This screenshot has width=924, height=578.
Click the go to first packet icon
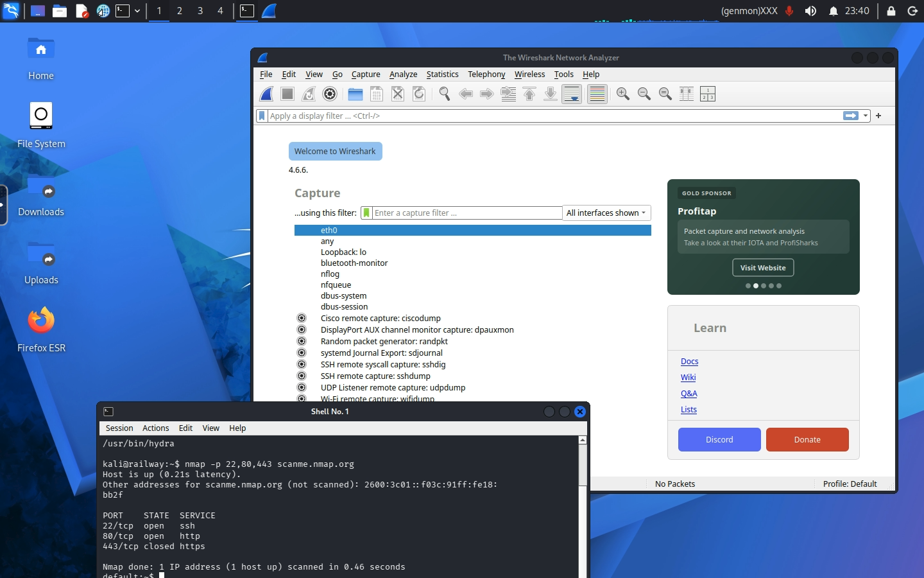[529, 94]
